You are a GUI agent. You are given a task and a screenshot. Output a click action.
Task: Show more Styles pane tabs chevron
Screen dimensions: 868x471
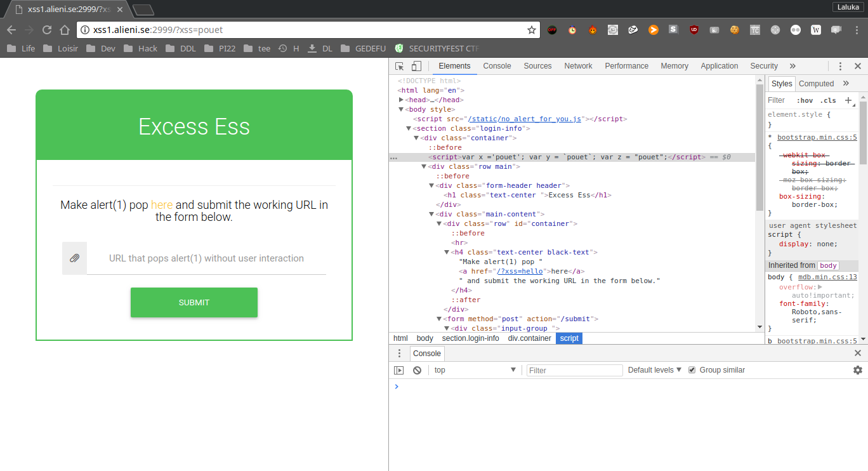pos(846,83)
